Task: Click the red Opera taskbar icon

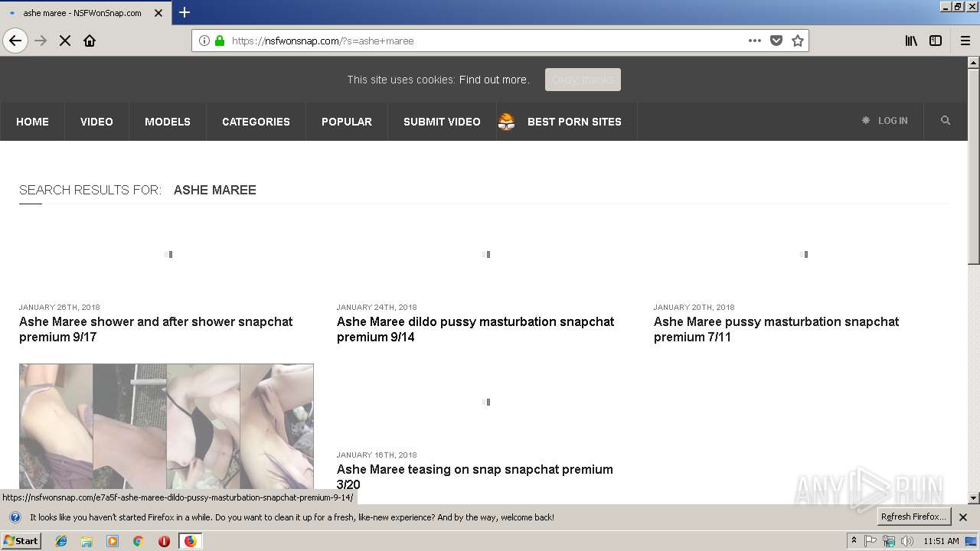Action: (x=164, y=541)
